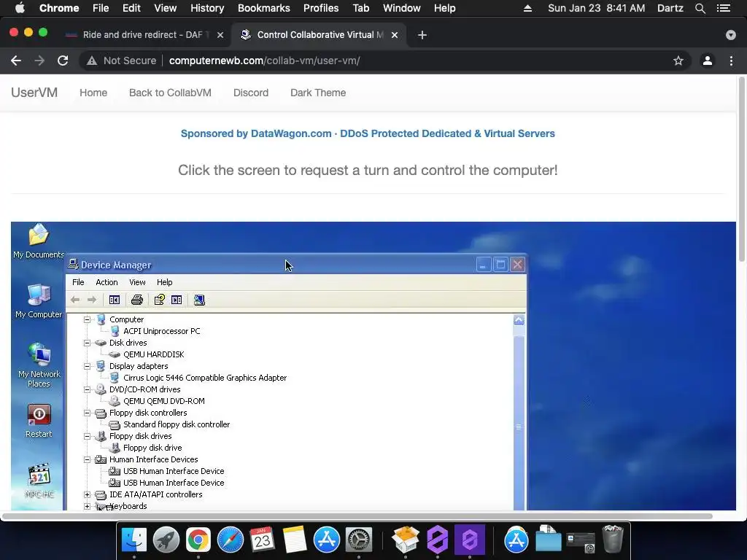This screenshot has width=747, height=560.
Task: Open Device Manager File menu
Action: click(x=78, y=282)
